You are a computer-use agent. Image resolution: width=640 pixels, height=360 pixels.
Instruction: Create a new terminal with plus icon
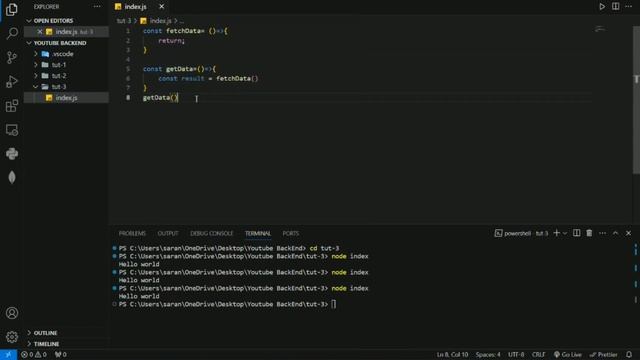tap(556, 233)
